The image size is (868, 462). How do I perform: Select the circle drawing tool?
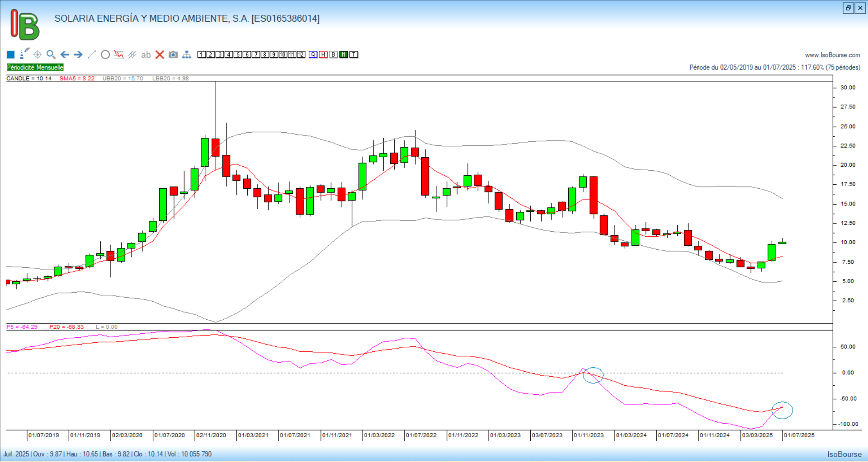(x=105, y=55)
